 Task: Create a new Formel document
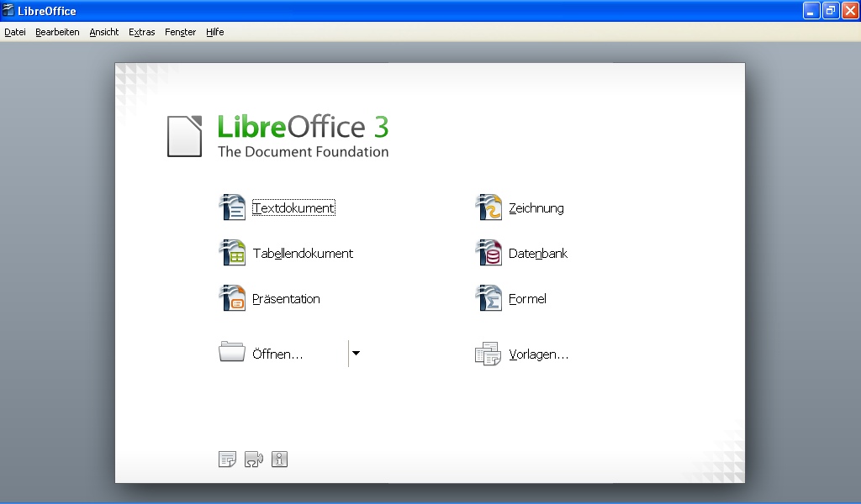(x=528, y=298)
